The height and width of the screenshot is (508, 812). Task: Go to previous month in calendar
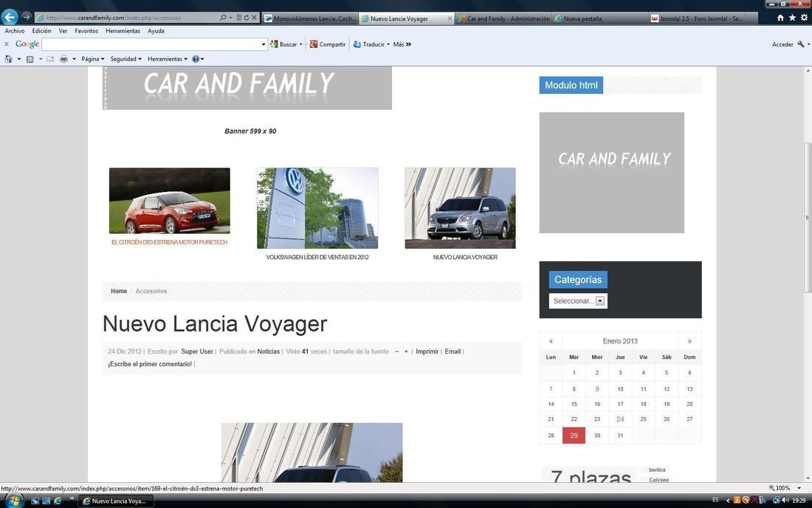pos(551,341)
